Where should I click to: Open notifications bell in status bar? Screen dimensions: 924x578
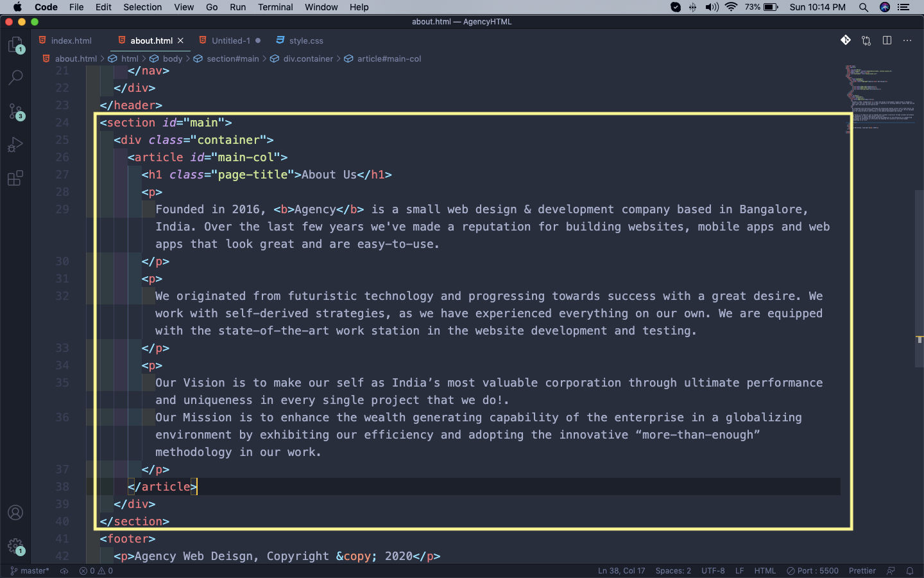(x=910, y=570)
